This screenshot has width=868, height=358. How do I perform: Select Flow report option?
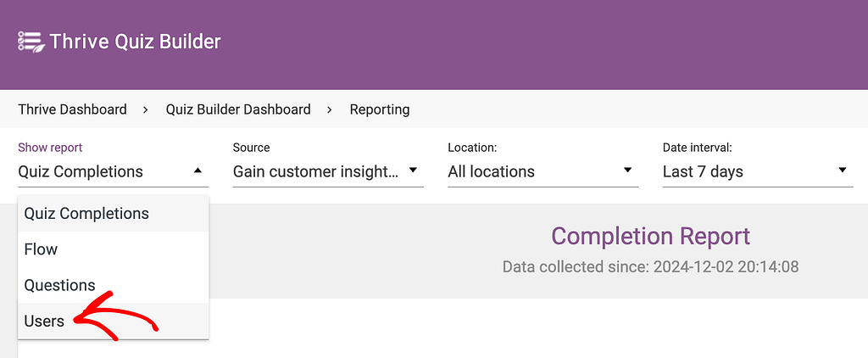(114, 249)
